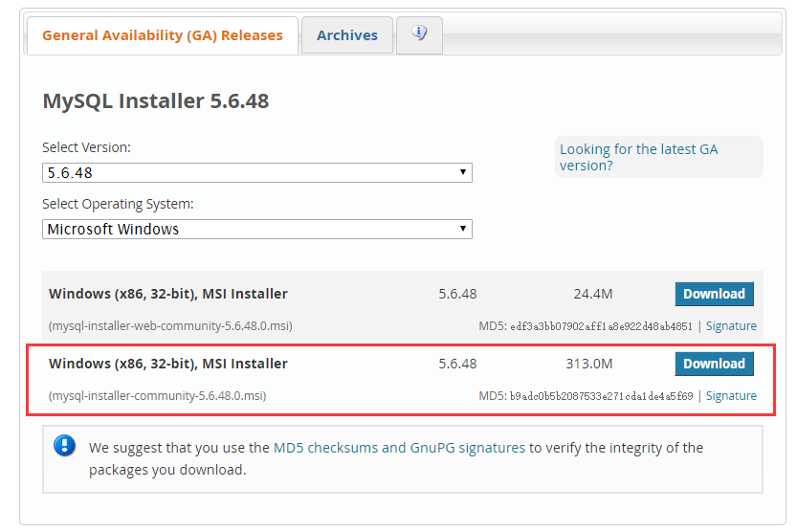This screenshot has width=797, height=532.
Task: Follow the 'Looking for the latest GA version?' link
Action: pos(638,157)
